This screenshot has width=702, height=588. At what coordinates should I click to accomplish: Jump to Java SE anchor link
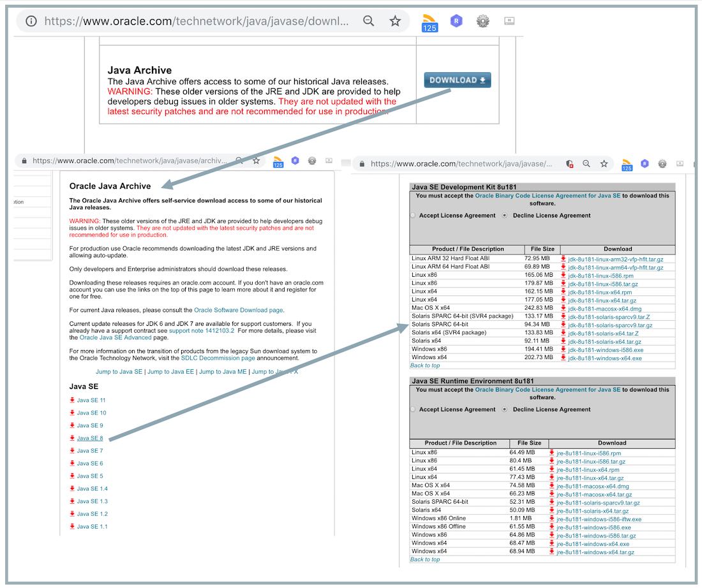(x=119, y=372)
